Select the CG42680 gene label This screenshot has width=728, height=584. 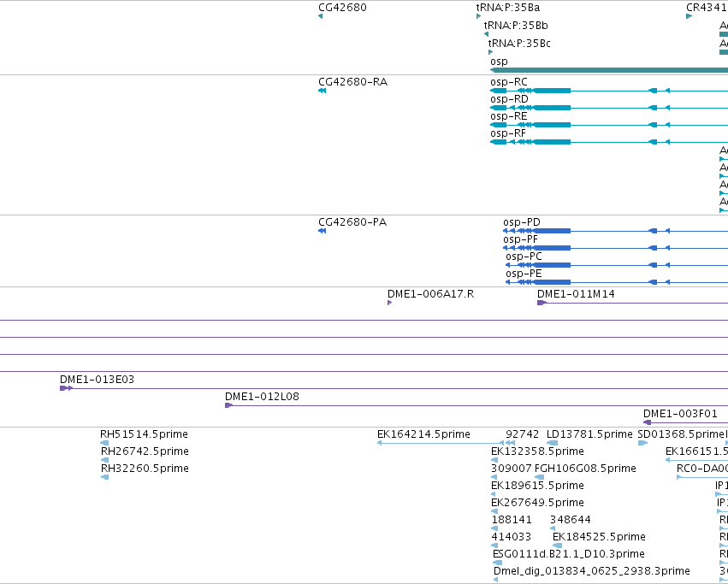(342, 8)
